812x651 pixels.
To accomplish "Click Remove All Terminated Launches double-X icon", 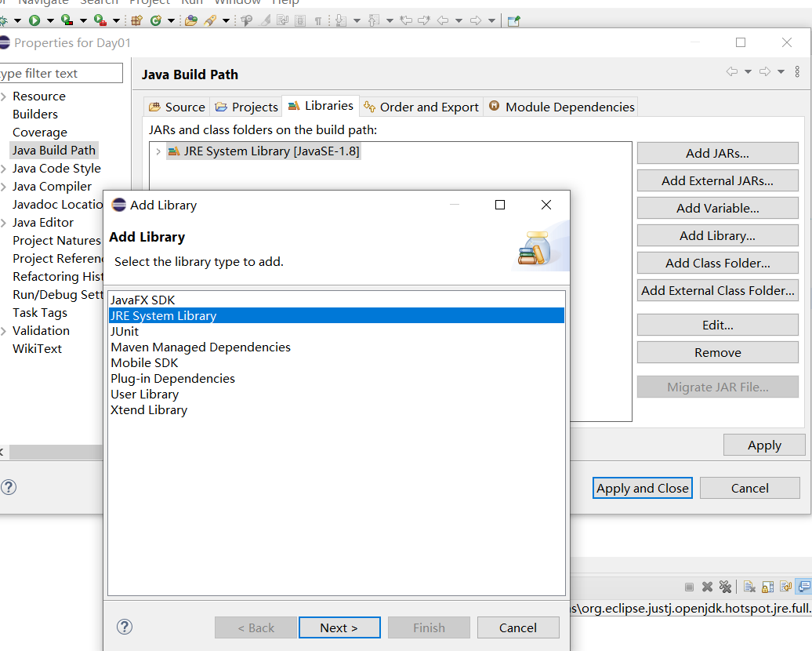I will pyautogui.click(x=725, y=587).
